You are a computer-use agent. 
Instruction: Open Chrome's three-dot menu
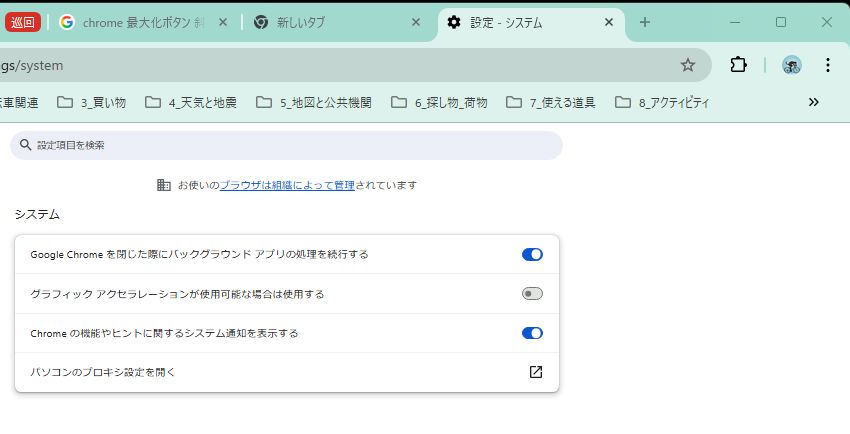[x=827, y=65]
